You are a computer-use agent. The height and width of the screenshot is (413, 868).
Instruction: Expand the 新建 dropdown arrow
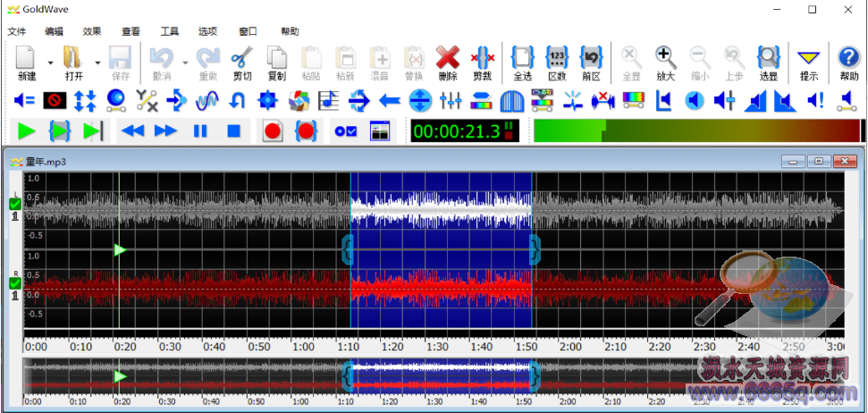coord(50,63)
